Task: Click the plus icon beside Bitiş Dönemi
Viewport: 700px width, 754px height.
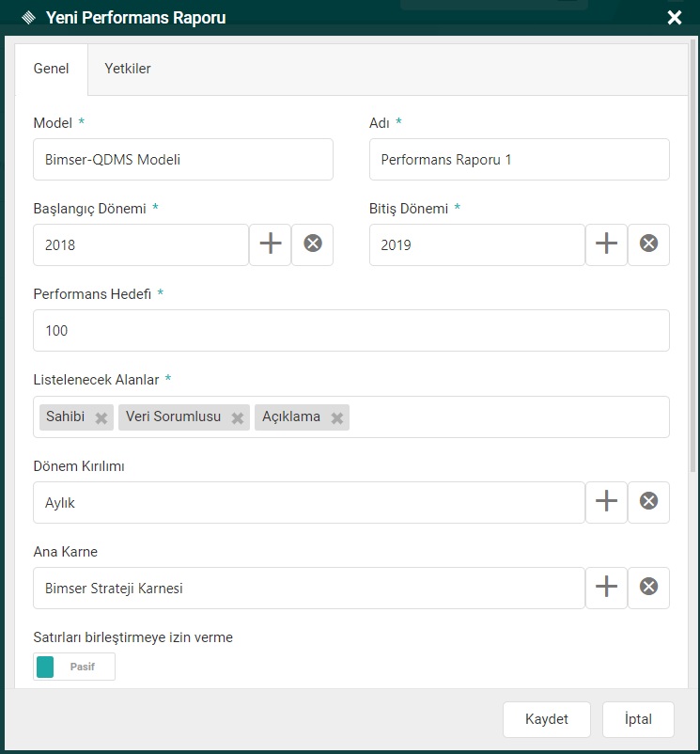Action: tap(607, 244)
